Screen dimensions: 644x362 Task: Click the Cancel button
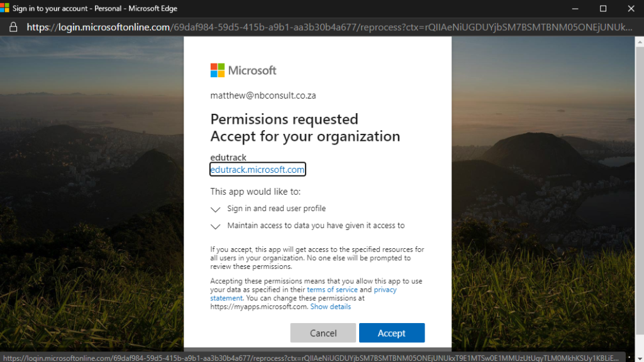click(323, 333)
